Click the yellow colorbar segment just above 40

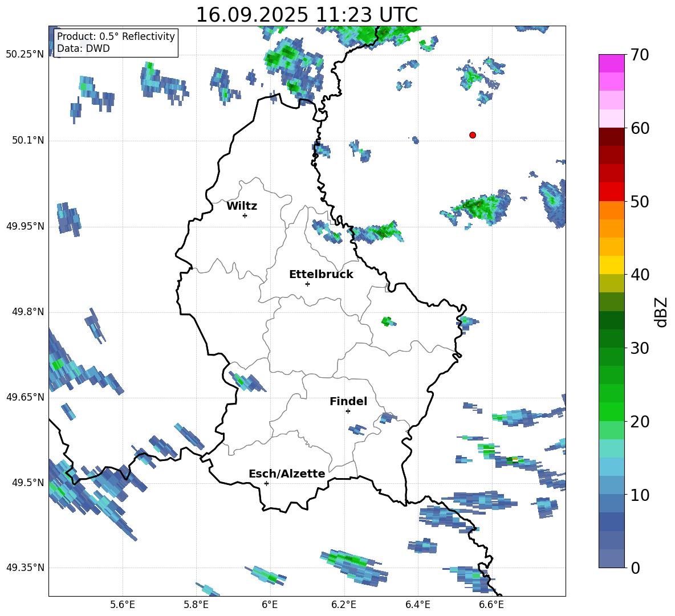point(611,265)
